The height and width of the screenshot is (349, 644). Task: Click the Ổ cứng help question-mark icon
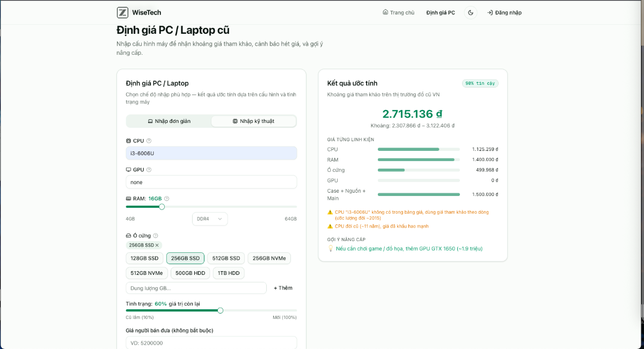[x=156, y=236]
